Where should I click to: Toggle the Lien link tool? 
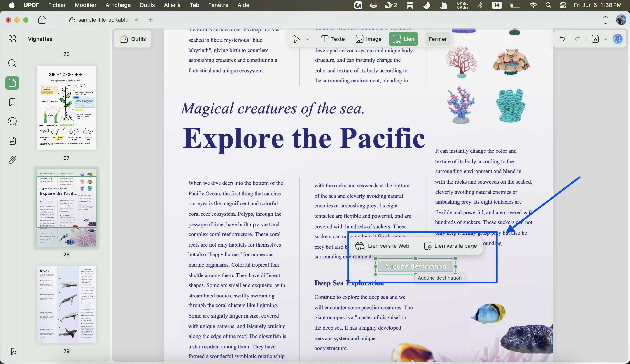403,39
